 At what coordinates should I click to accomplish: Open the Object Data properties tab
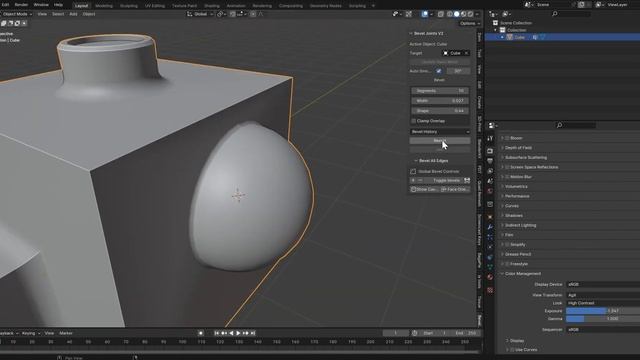point(490,267)
